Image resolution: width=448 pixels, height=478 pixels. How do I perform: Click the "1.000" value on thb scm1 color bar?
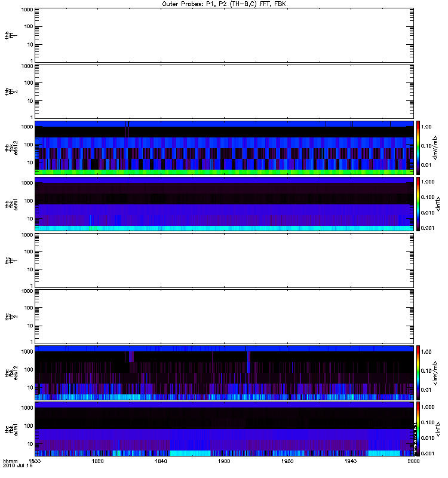(428, 182)
